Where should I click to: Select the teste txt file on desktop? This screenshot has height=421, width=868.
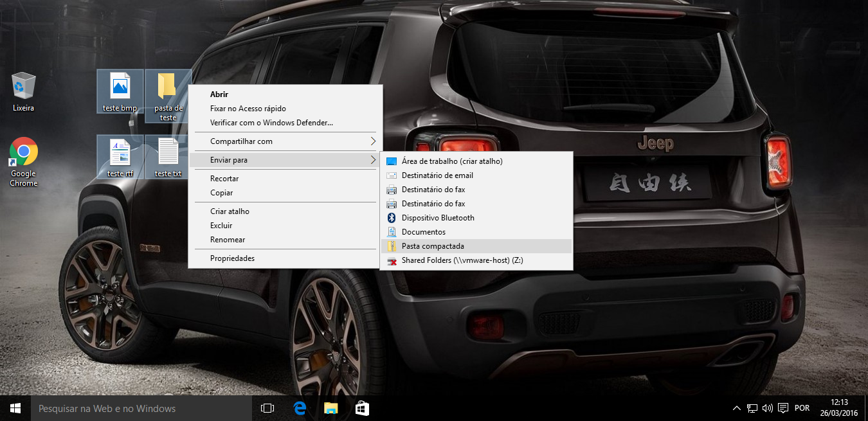[167, 154]
